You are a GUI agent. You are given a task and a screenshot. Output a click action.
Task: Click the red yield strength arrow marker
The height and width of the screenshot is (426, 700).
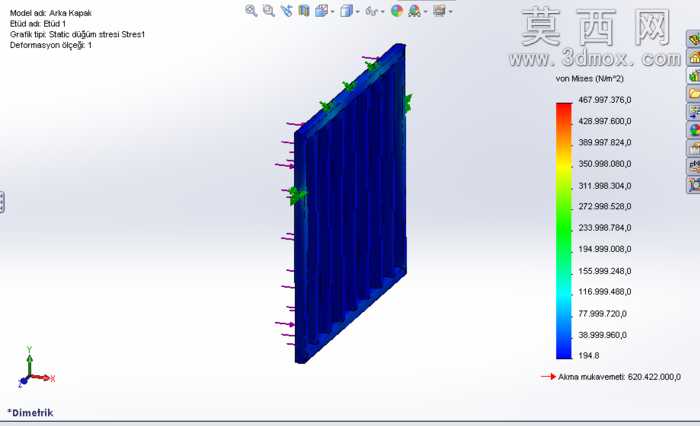548,377
